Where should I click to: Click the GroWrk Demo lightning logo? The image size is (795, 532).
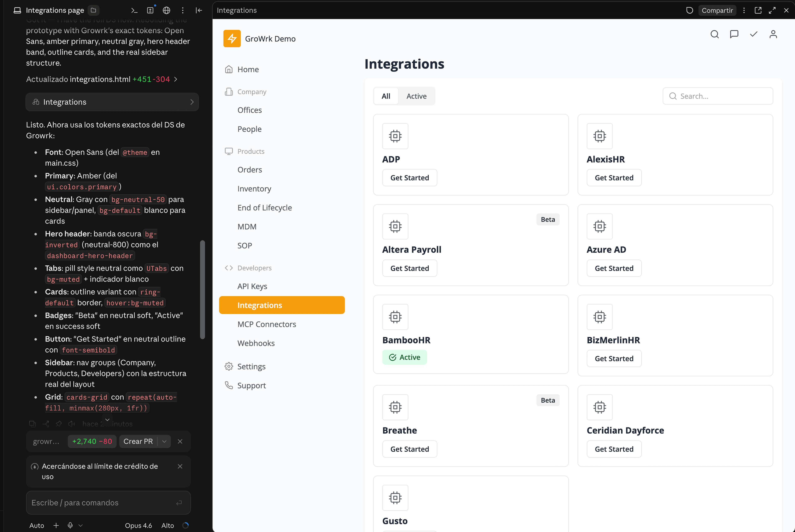point(232,39)
